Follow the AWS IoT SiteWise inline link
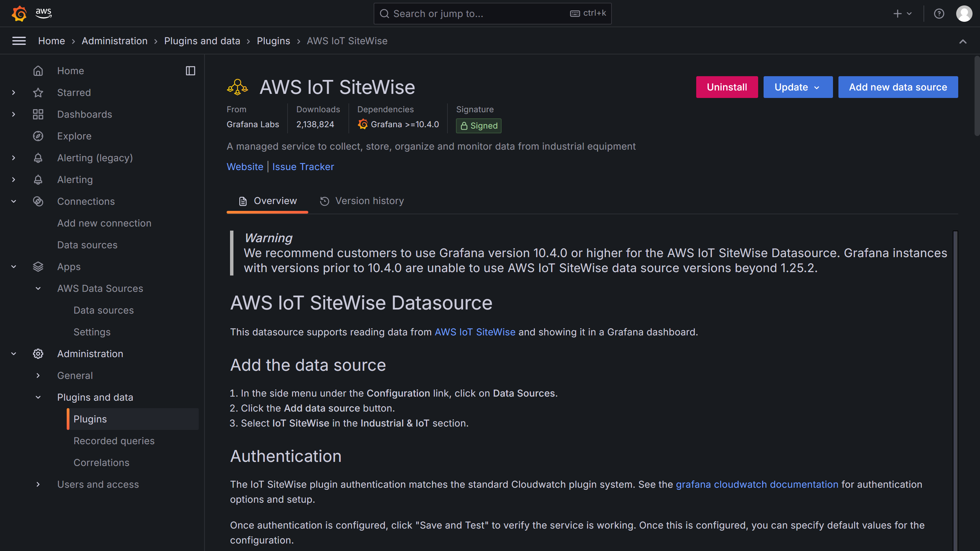The height and width of the screenshot is (551, 980). (475, 332)
